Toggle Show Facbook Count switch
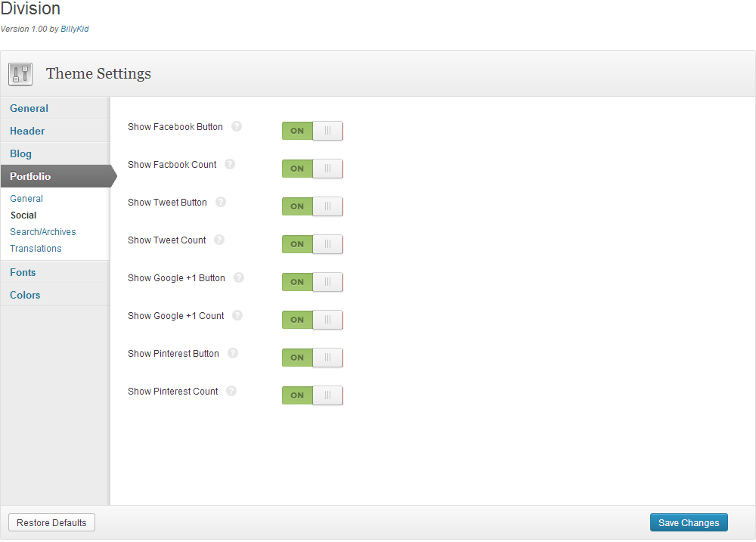This screenshot has height=542, width=756. (312, 169)
